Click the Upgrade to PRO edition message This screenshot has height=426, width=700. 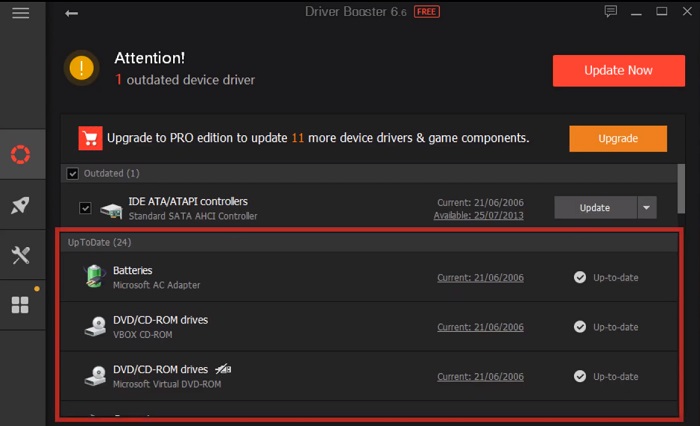tap(318, 138)
